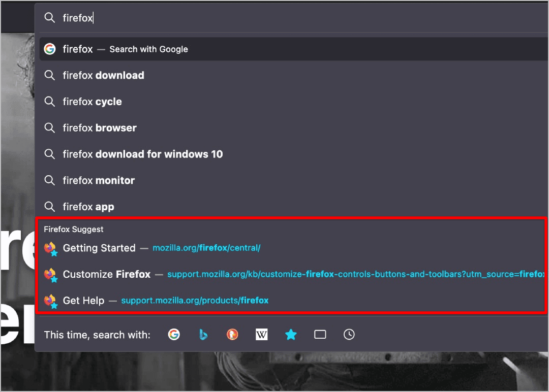
Task: Select 'firefox — Search with Google' result
Action: point(125,49)
